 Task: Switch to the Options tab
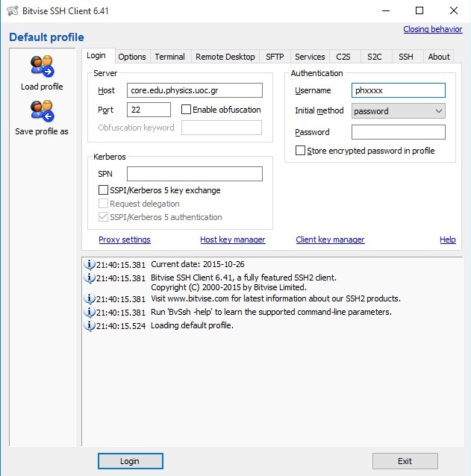click(132, 57)
